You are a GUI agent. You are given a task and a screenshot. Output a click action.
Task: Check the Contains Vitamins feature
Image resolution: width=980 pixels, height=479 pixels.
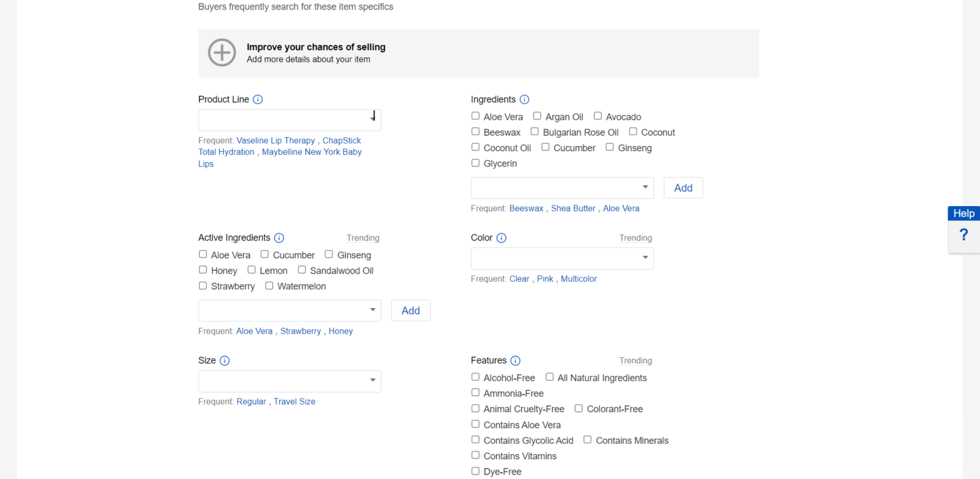475,455
